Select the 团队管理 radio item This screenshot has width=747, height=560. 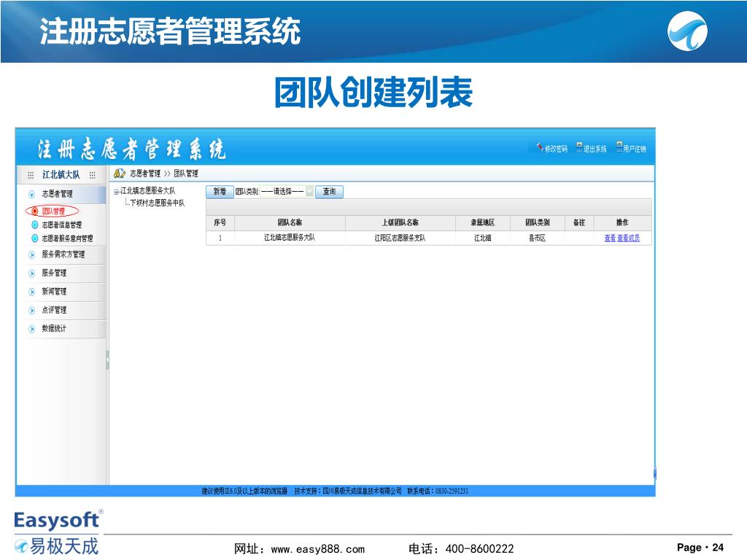(35, 211)
